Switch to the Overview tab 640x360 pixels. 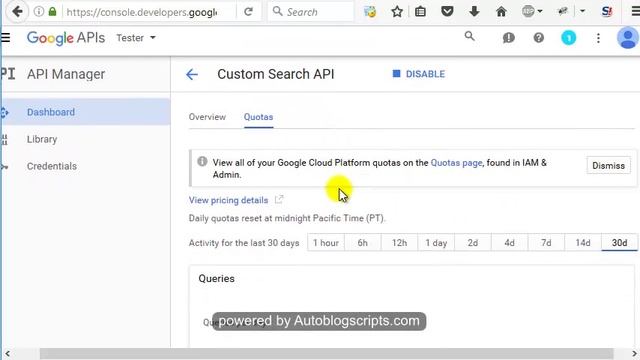207,117
